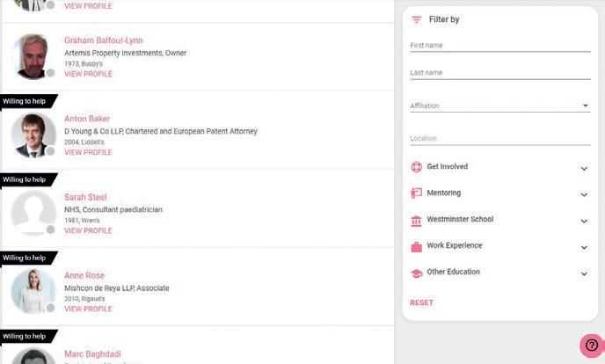View profile of Anton Baker
The height and width of the screenshot is (364, 605).
tap(88, 152)
